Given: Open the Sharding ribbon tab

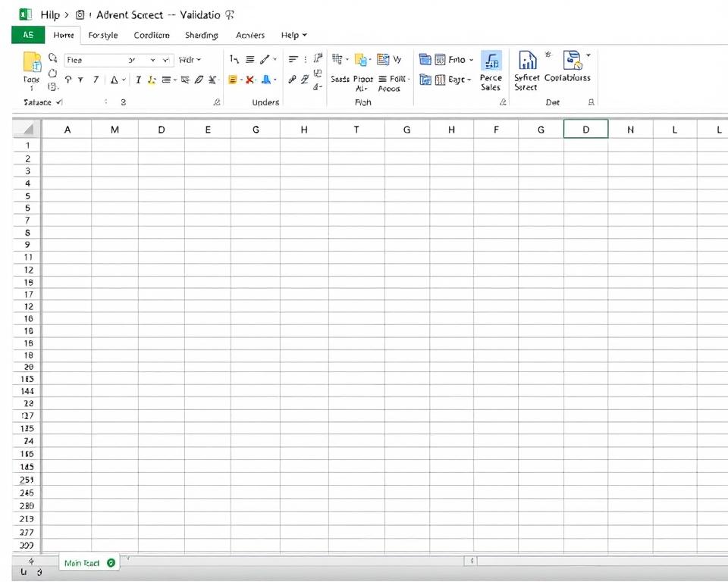Looking at the screenshot, I should click(x=202, y=35).
